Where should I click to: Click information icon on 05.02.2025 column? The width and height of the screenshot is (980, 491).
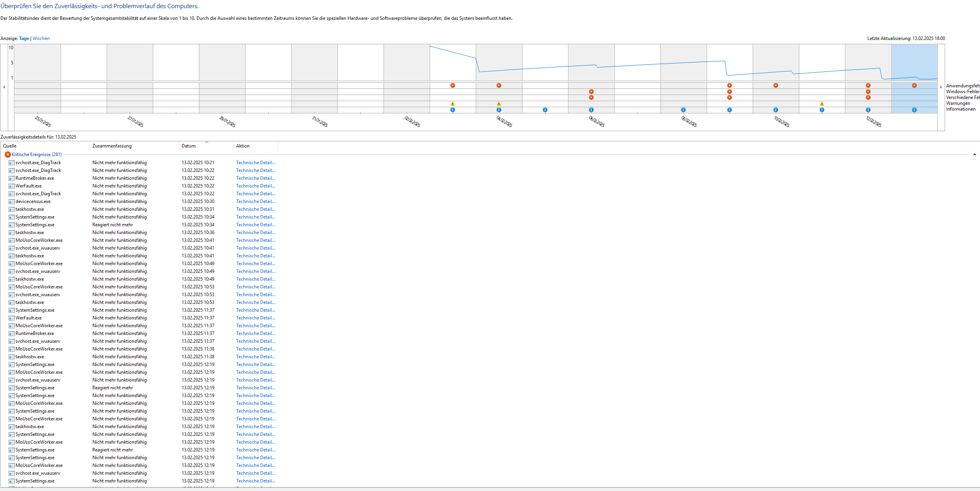click(x=545, y=110)
